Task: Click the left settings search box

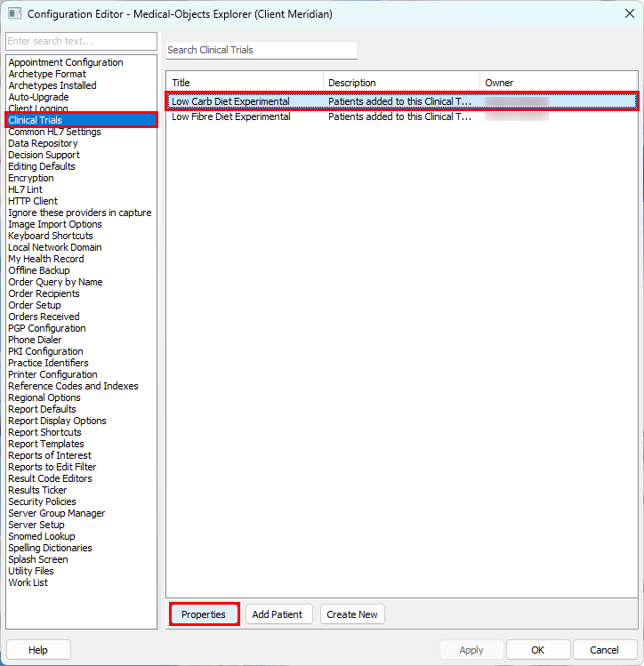Action: [81, 42]
